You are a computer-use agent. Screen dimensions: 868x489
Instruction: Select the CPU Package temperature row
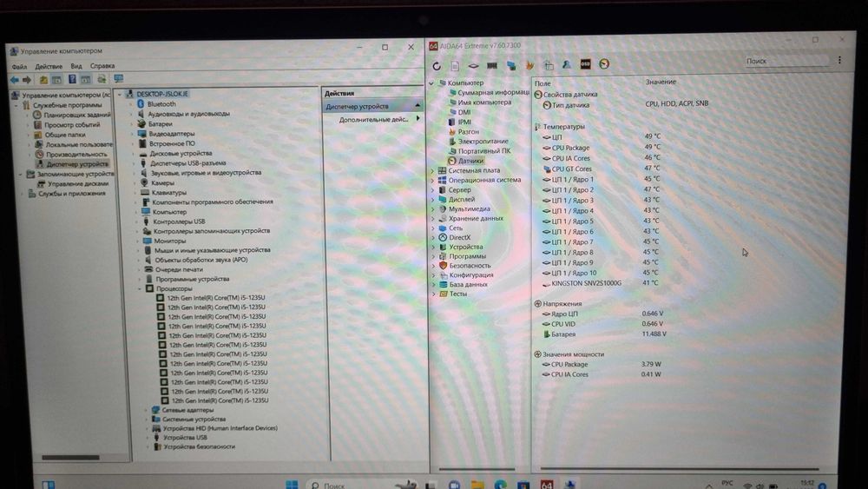click(603, 148)
